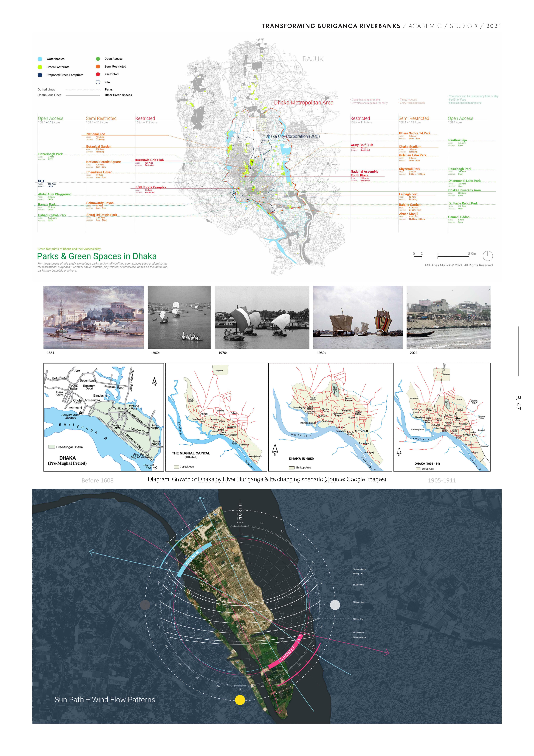Click the Ramna Park entry
The height and width of the screenshot is (756, 534).
coord(47,205)
